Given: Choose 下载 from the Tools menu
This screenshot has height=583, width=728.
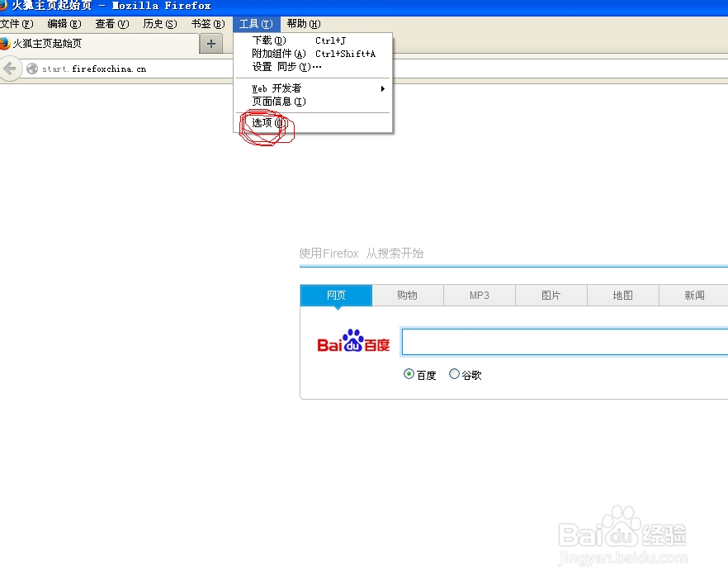Looking at the screenshot, I should [x=314, y=40].
